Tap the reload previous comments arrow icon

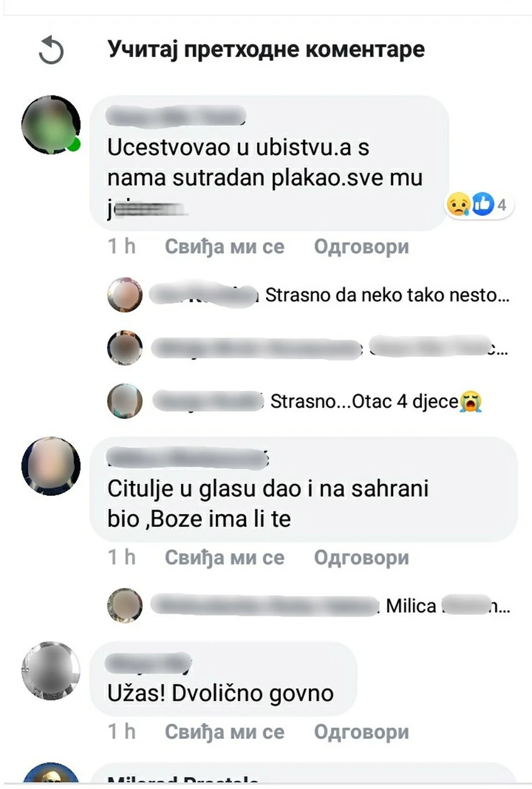coord(51,50)
